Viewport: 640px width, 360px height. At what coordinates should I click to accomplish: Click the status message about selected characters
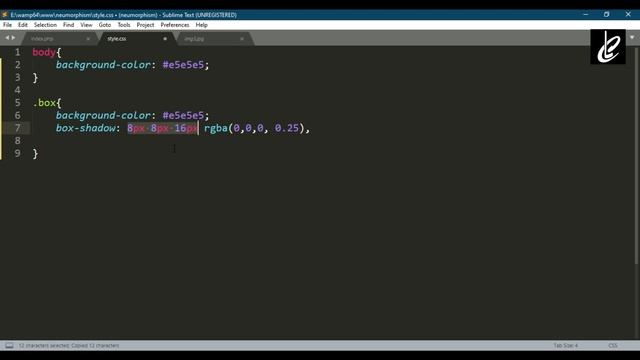(69, 346)
